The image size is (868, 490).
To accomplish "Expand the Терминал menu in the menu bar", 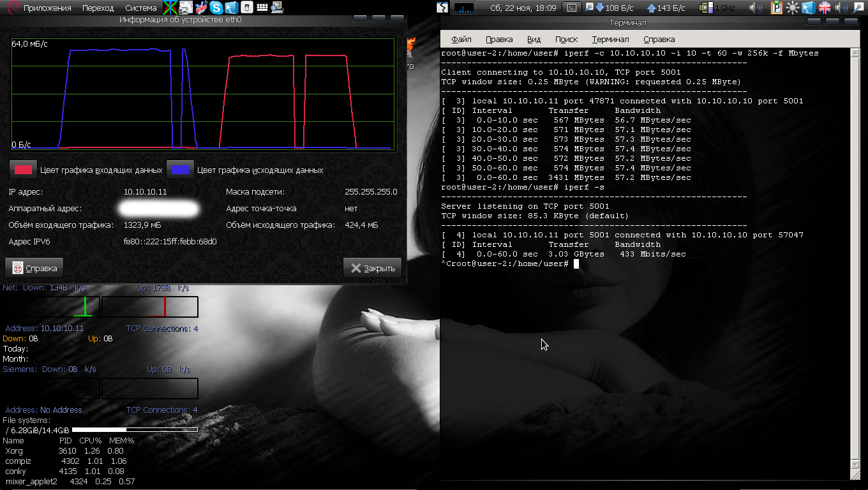I will pyautogui.click(x=610, y=39).
